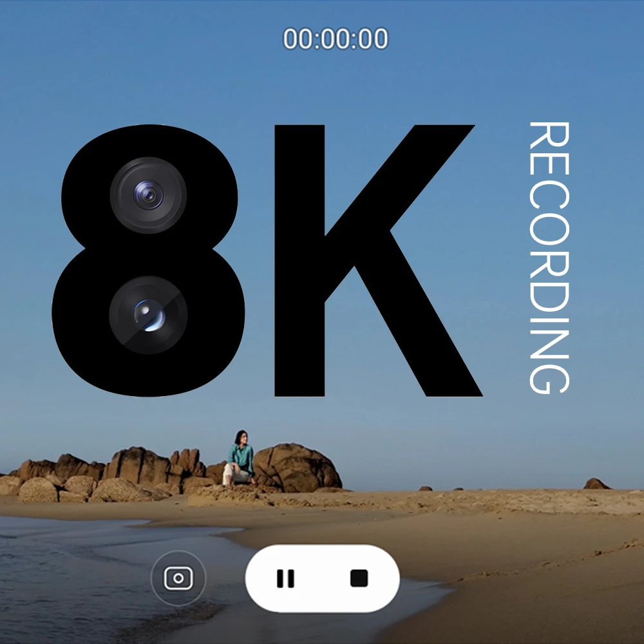Screen dimensions: 644x644
Task: Click the large letter K
Action: pos(378,261)
